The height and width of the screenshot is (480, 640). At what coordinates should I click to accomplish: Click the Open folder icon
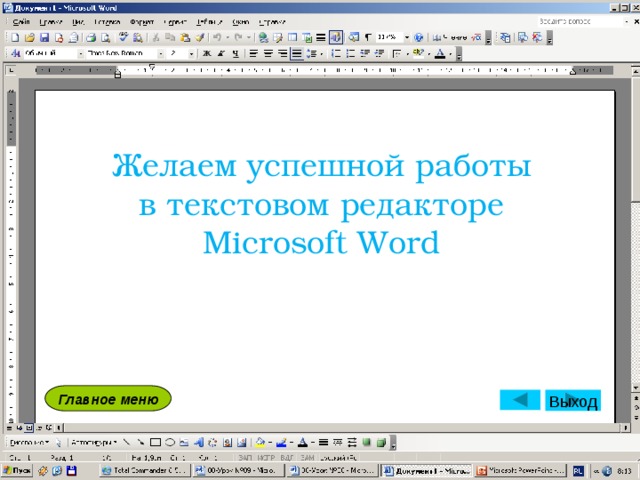click(29, 38)
